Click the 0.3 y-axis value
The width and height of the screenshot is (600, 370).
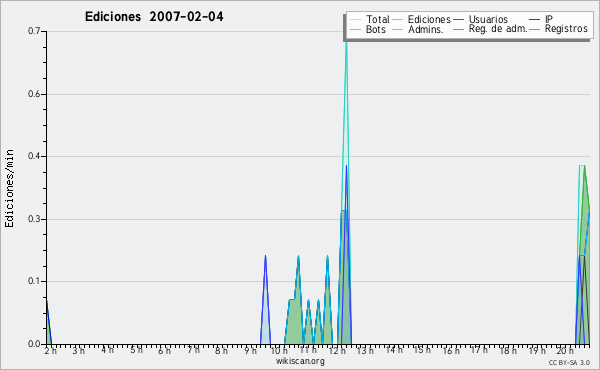coord(34,219)
